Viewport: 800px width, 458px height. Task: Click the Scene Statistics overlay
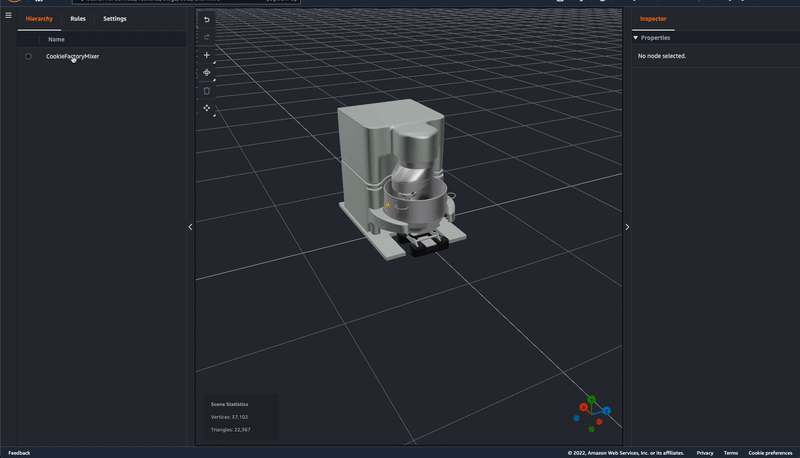click(x=242, y=417)
